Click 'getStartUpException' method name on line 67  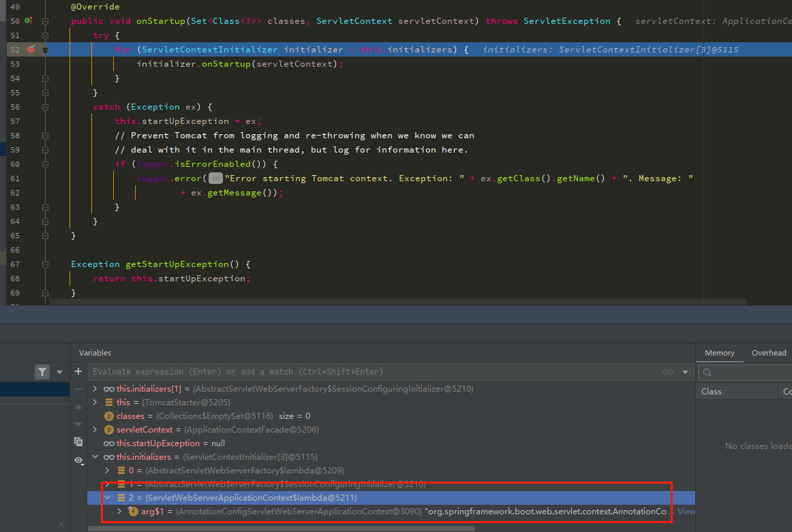click(177, 264)
